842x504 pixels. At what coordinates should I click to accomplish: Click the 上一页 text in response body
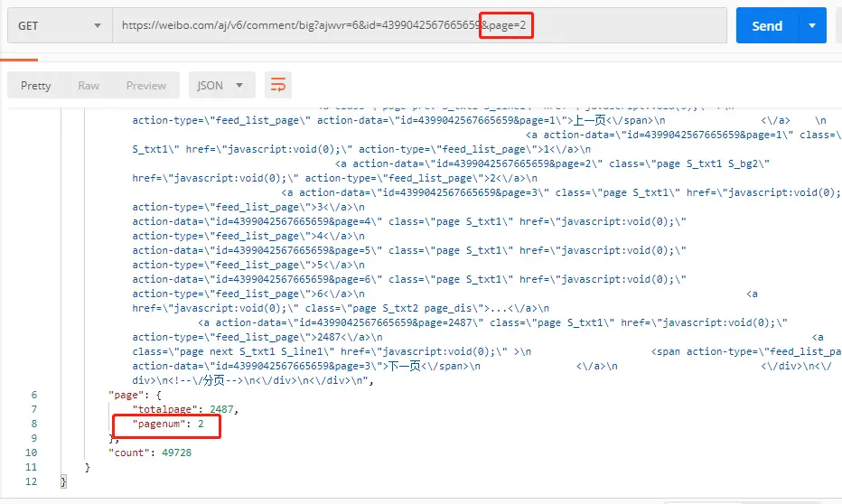(590, 120)
